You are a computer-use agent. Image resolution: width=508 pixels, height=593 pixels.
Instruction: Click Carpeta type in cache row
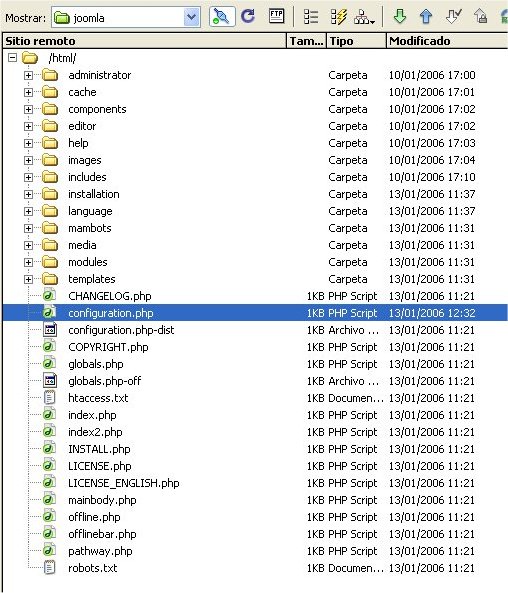[348, 92]
